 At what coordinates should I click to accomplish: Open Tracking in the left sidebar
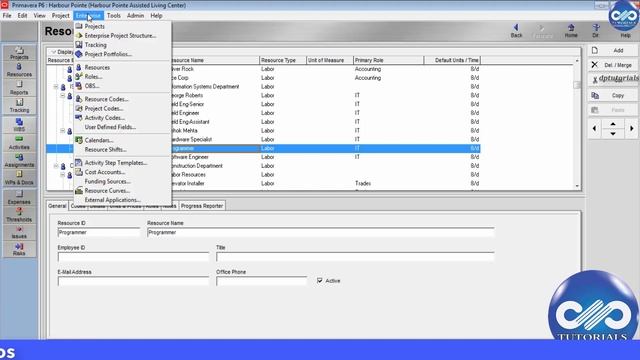pos(19,106)
